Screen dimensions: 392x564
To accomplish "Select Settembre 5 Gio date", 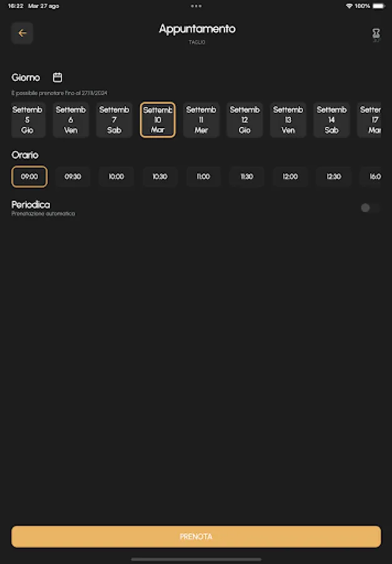I will coord(28,120).
